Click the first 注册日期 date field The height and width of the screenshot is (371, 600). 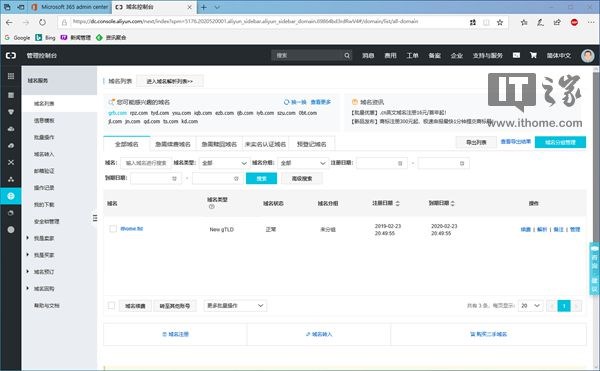[382, 163]
